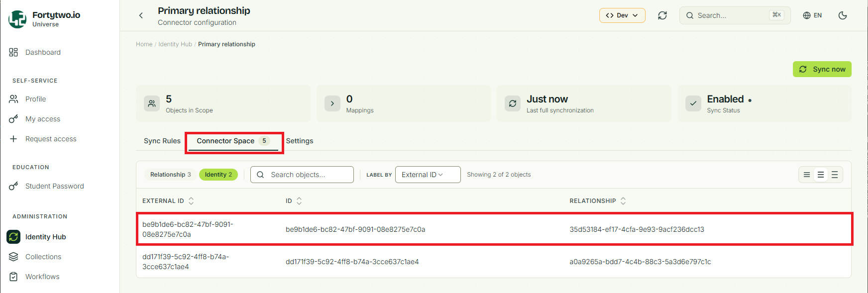Click the 5 Objects in Scope card

[x=223, y=103]
